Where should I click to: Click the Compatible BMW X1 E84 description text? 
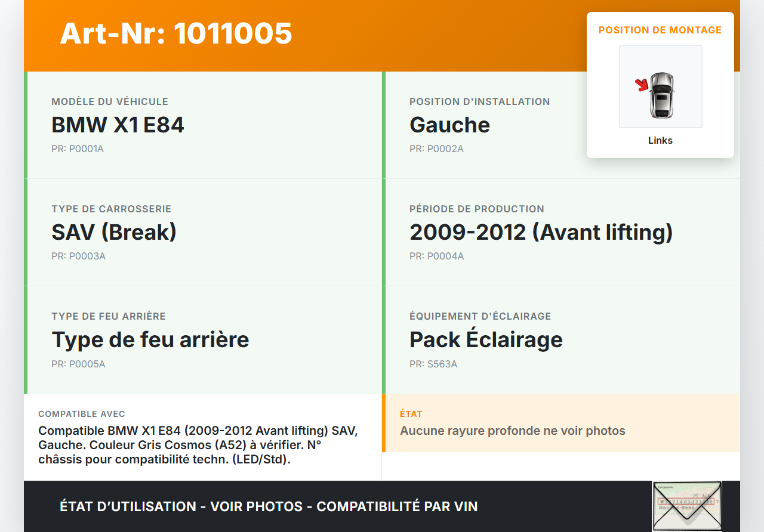click(198, 445)
